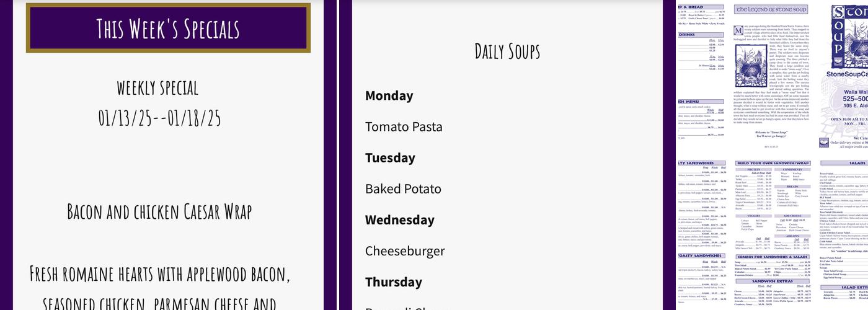Image resolution: width=868 pixels, height=310 pixels.
Task: Select the Tuesday soup day label
Action: (390, 157)
